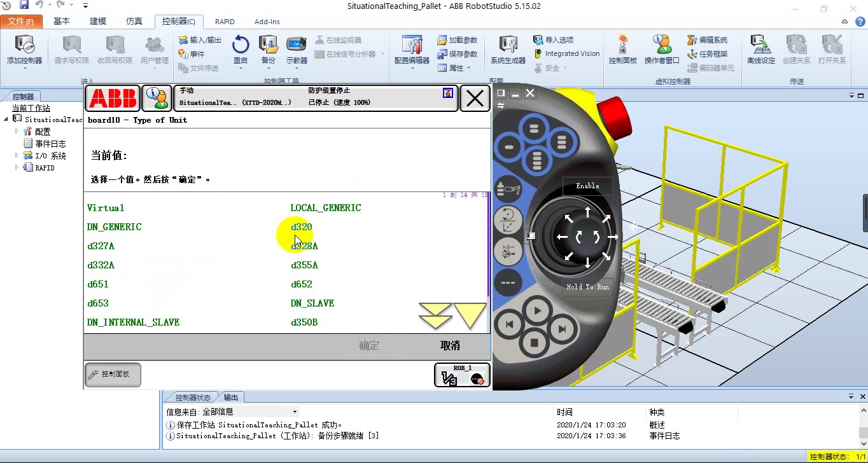
Task: Open the Add-Ins ribbon tab
Action: 267,22
